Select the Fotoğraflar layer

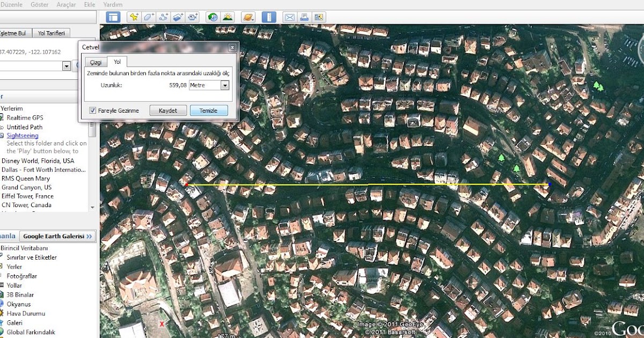pos(22,276)
